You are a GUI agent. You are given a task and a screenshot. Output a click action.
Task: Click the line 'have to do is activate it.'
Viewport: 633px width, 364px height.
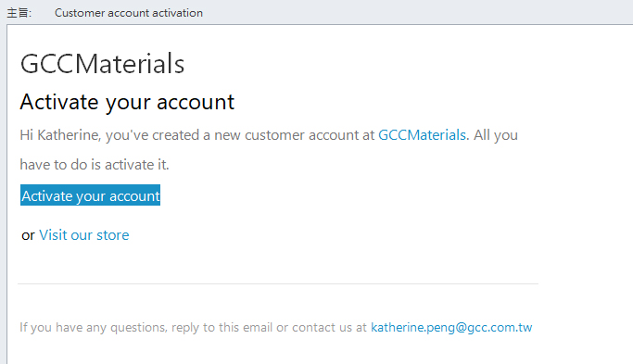click(x=95, y=165)
